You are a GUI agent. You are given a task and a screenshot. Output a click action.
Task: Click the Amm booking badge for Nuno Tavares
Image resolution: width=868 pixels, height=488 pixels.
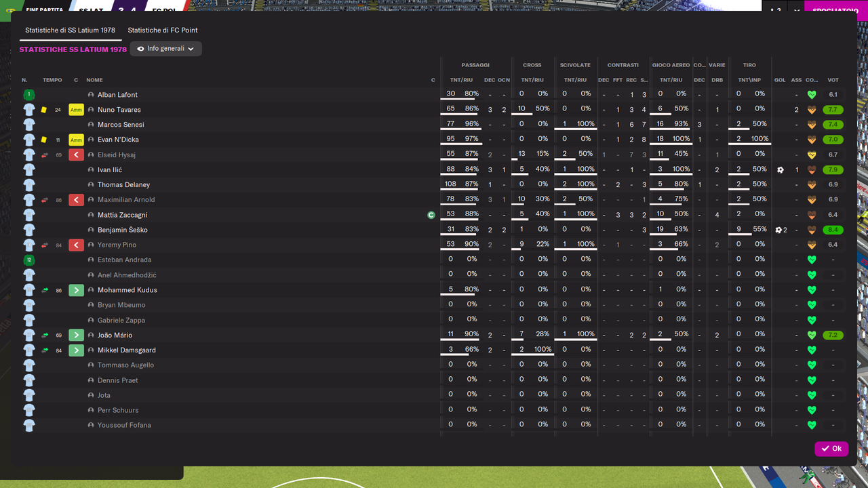click(76, 110)
